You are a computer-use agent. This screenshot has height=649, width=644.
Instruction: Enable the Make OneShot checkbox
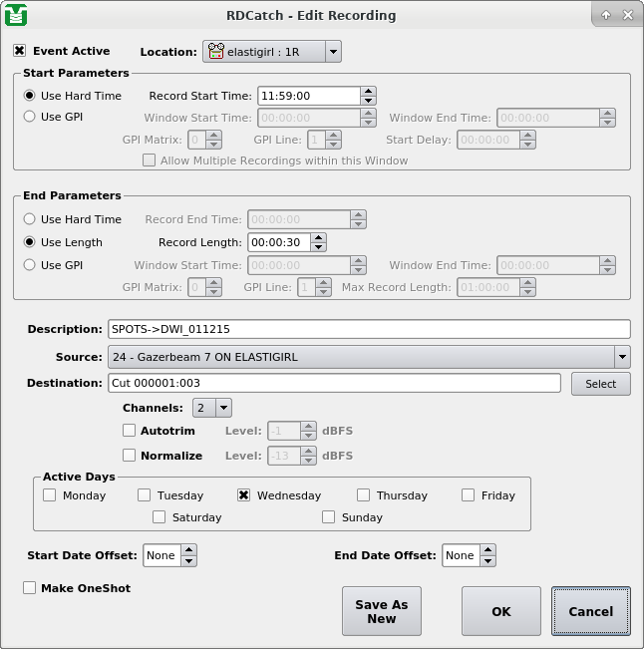30,588
